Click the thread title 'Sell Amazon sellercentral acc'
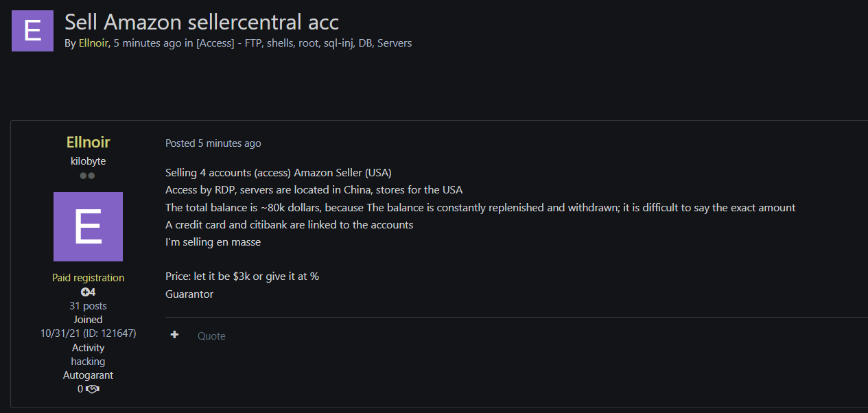This screenshot has width=868, height=413. click(x=202, y=21)
